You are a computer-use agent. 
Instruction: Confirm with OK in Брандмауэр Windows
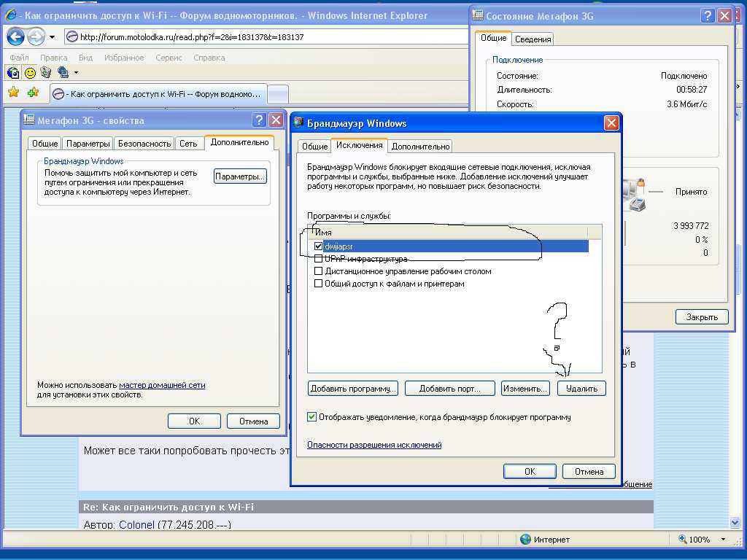[x=530, y=472]
